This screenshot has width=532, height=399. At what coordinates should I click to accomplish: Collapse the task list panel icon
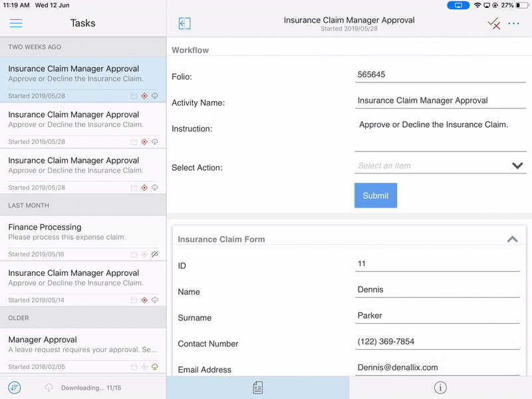click(184, 23)
